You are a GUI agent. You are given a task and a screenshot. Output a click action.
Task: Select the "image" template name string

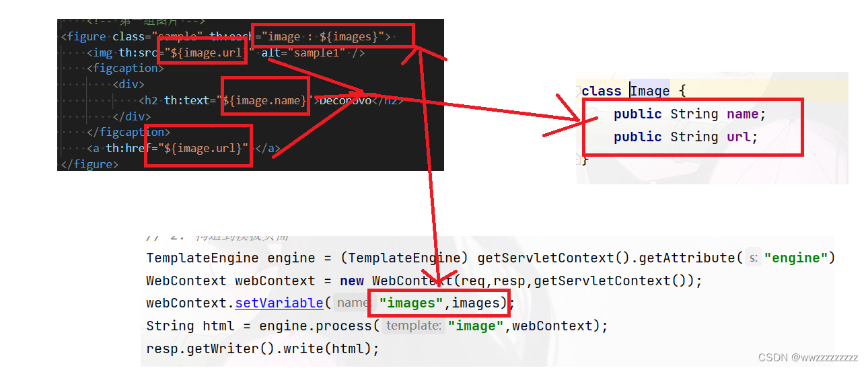click(x=476, y=326)
